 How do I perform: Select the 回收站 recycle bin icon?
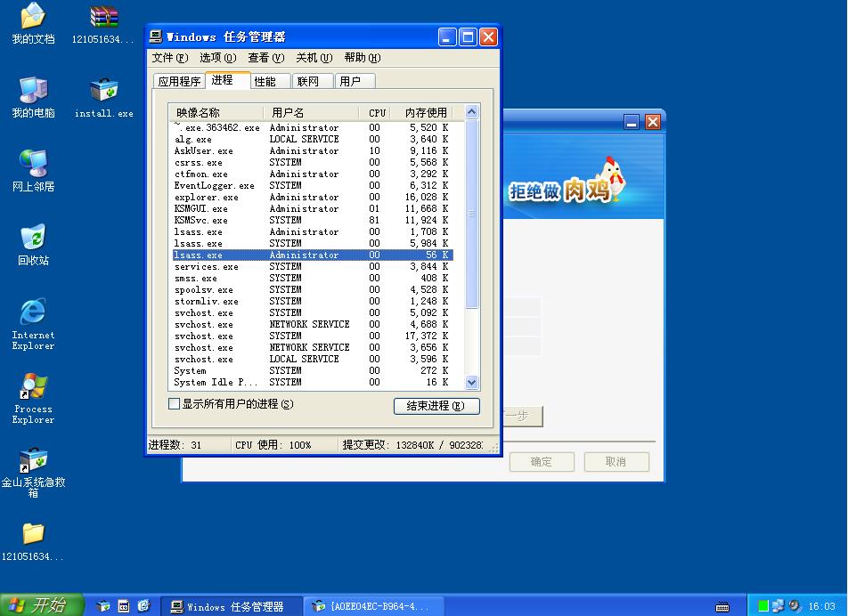[x=33, y=245]
